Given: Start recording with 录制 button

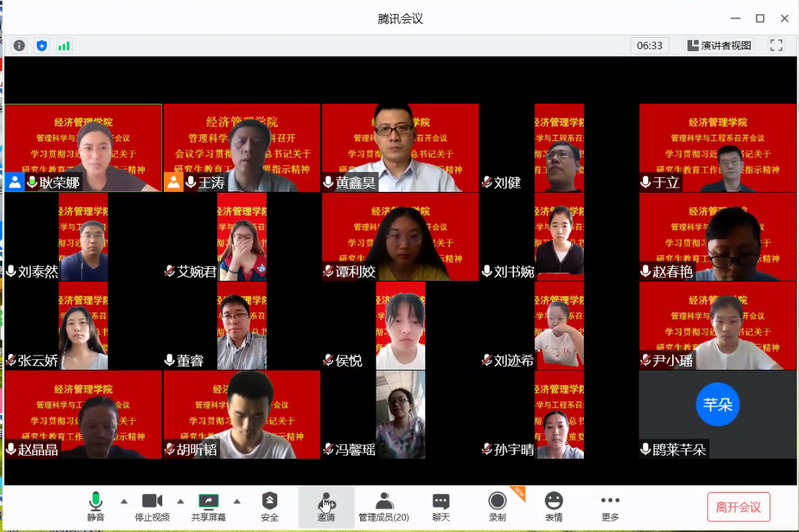Looking at the screenshot, I should pyautogui.click(x=497, y=505).
